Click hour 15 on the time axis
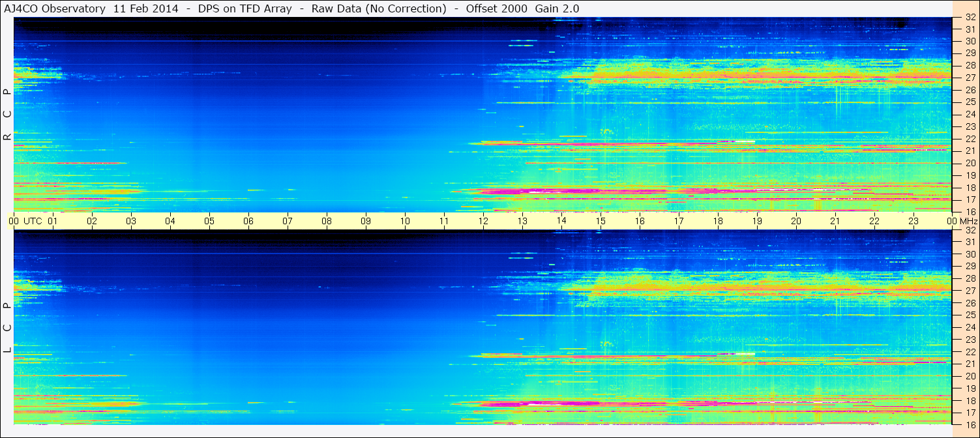The width and height of the screenshot is (980, 438). click(601, 221)
